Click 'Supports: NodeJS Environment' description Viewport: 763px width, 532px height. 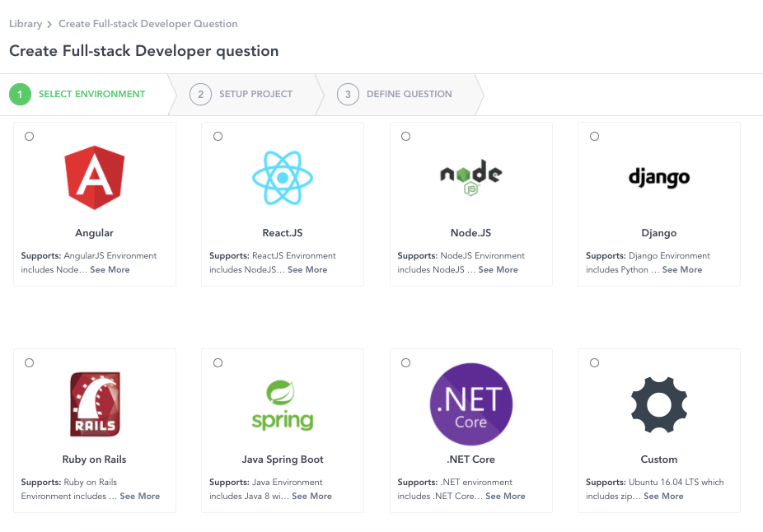coord(461,256)
